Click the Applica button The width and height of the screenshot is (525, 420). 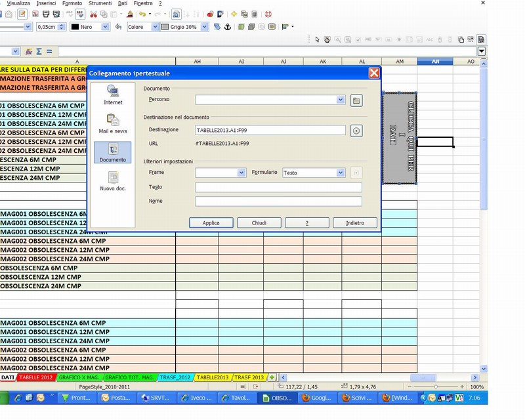211,223
